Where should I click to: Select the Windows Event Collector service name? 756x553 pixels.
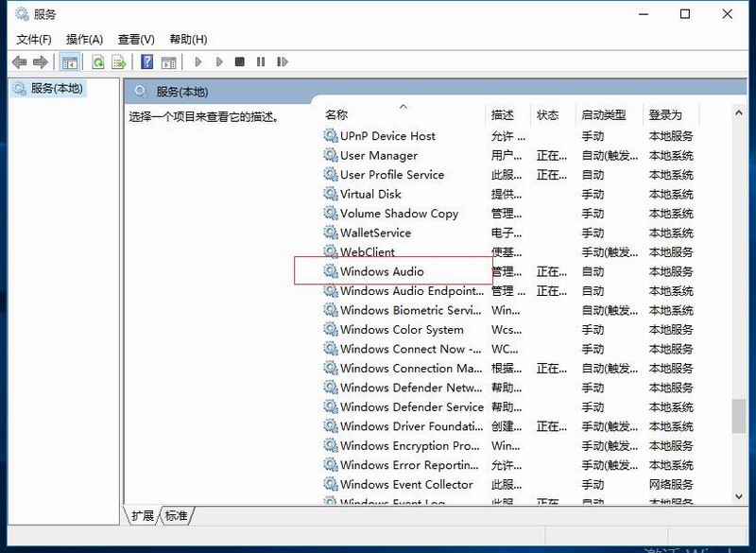click(x=406, y=484)
